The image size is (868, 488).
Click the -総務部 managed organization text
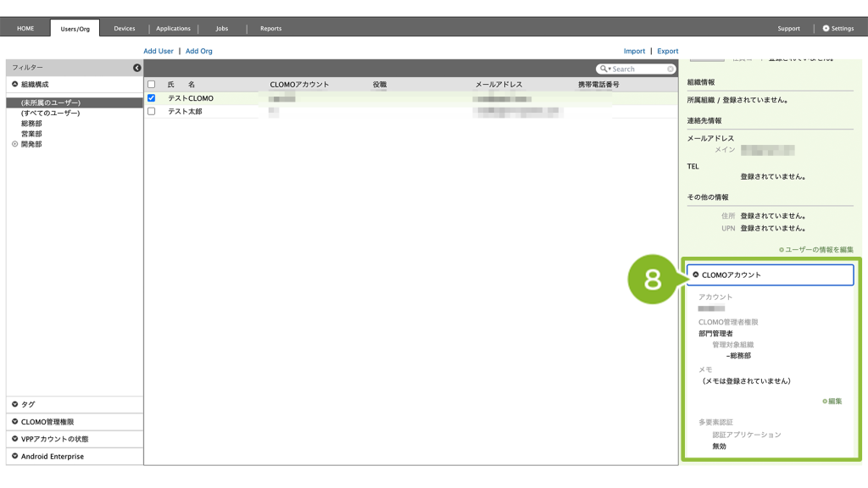pos(738,356)
